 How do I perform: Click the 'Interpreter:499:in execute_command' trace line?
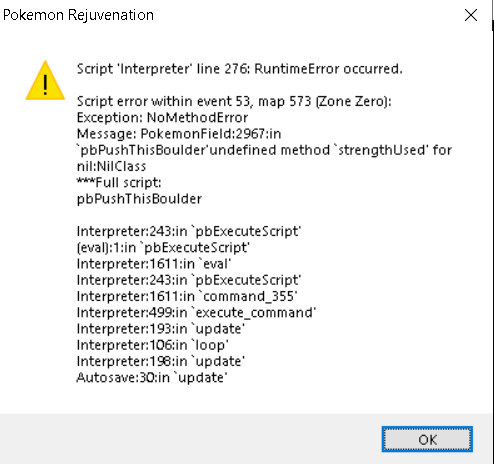196,312
